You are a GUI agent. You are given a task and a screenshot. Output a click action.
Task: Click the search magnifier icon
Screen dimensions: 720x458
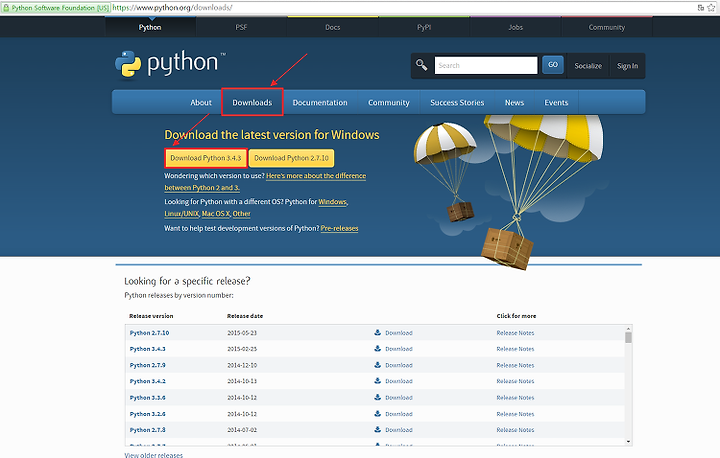coord(422,65)
